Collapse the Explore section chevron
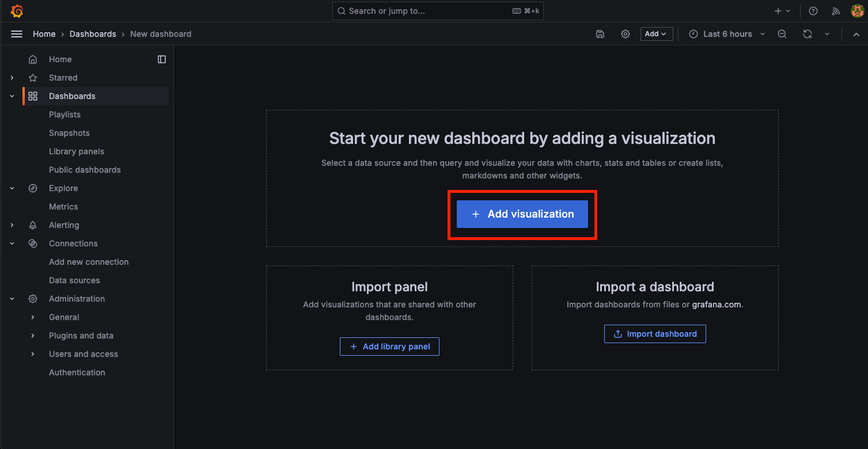868x449 pixels. (12, 188)
